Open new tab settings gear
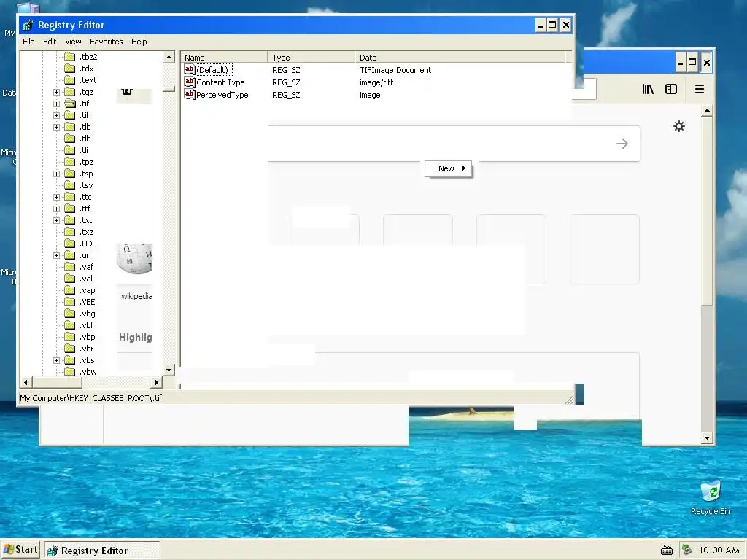Screen dimensions: 747x560 point(679,126)
